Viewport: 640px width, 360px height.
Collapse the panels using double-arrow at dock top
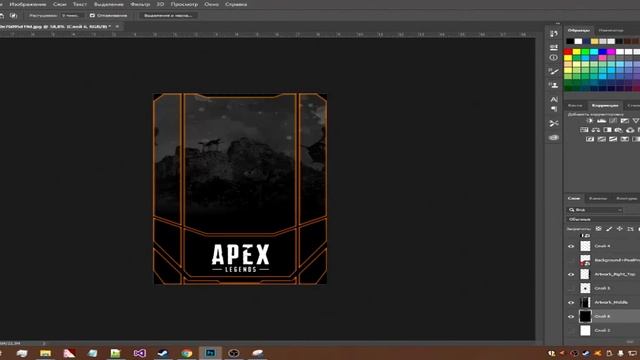coord(558,24)
